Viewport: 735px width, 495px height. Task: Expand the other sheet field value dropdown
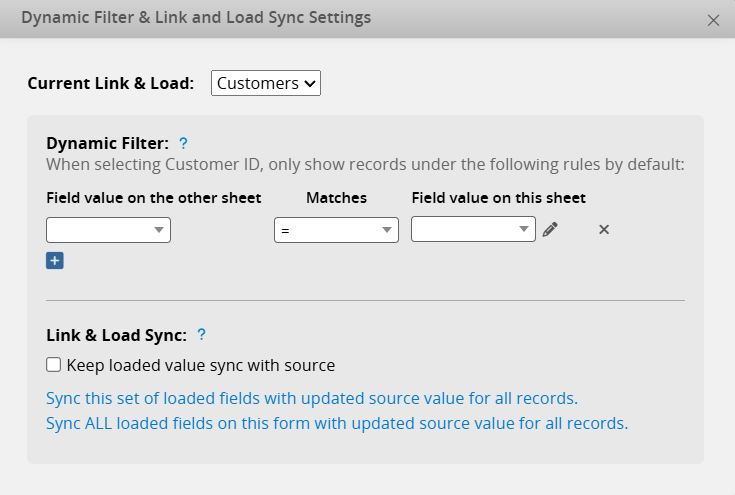109,230
